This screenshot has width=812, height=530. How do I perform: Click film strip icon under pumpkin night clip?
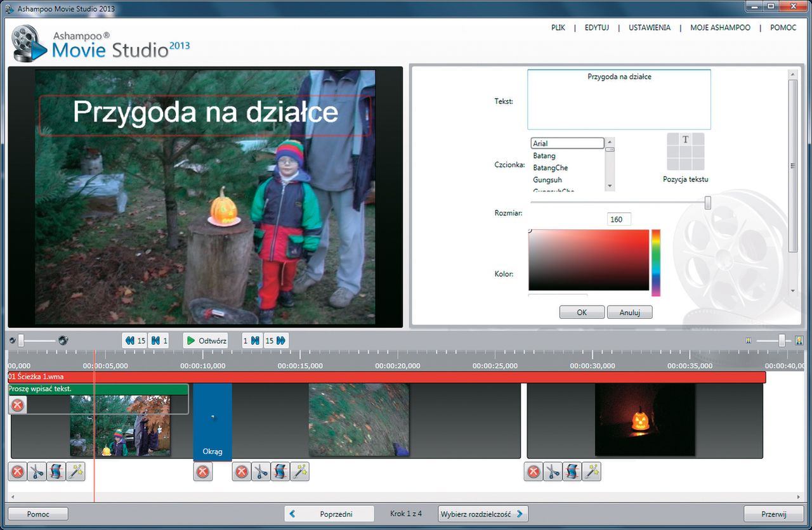pyautogui.click(x=572, y=472)
